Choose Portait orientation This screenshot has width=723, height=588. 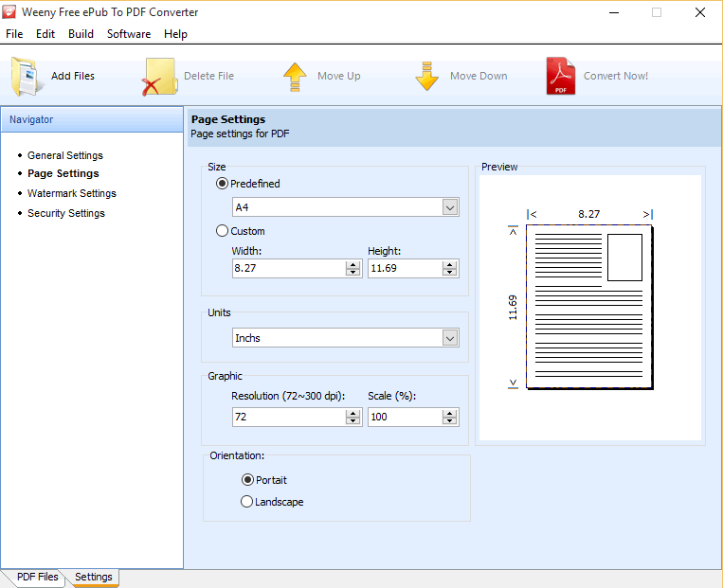[x=247, y=480]
